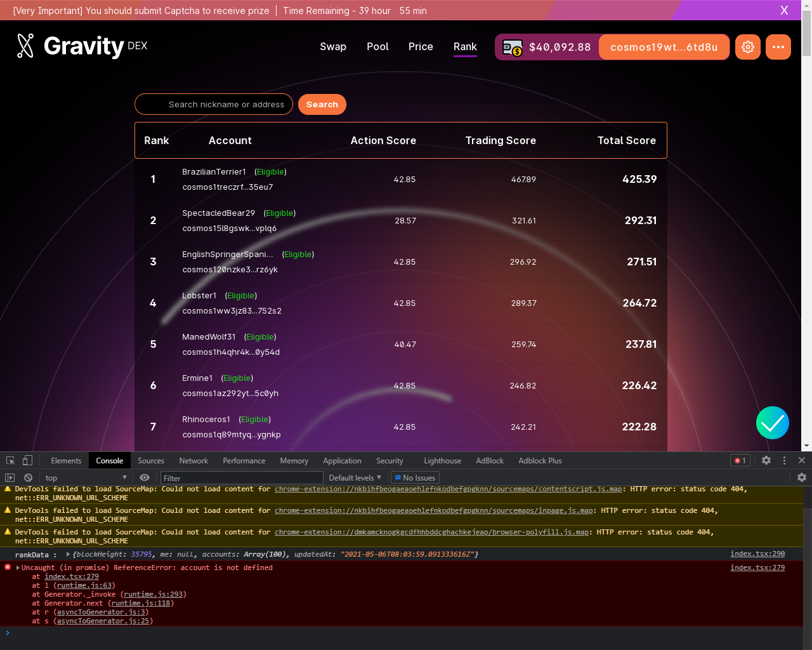Click the floating teal checkmark widget
Image resolution: width=812 pixels, height=650 pixels.
[x=772, y=423]
